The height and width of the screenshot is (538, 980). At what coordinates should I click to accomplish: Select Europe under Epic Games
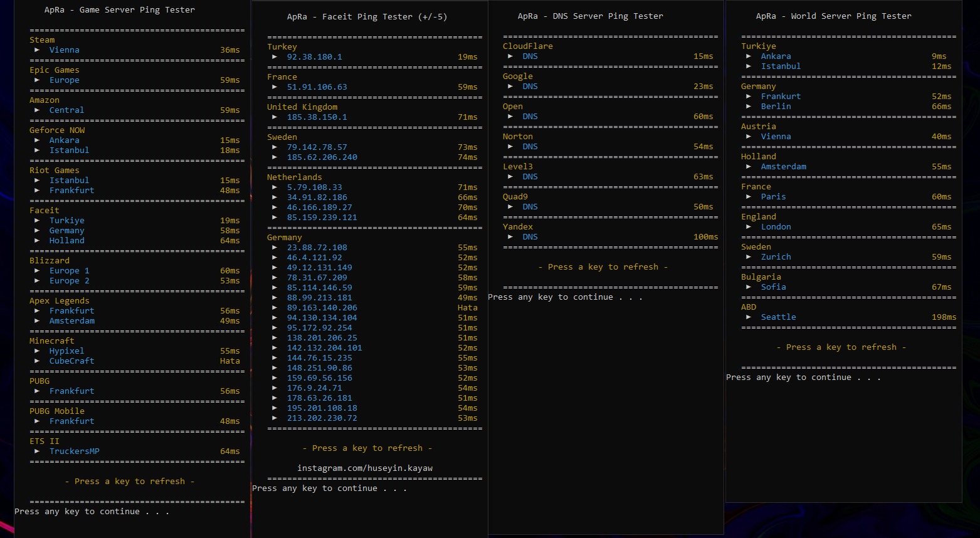click(x=65, y=80)
